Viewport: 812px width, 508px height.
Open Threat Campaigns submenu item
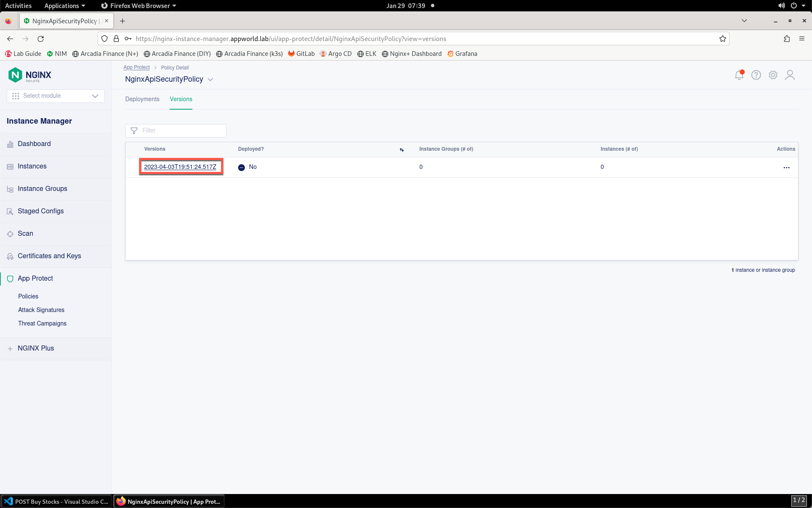(42, 323)
